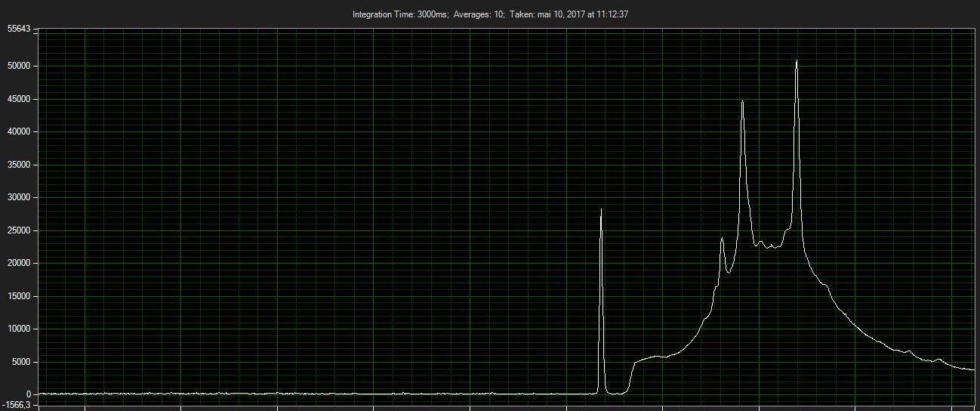980x411 pixels.
Task: Click the 10000 y-axis label
Action: 18,329
